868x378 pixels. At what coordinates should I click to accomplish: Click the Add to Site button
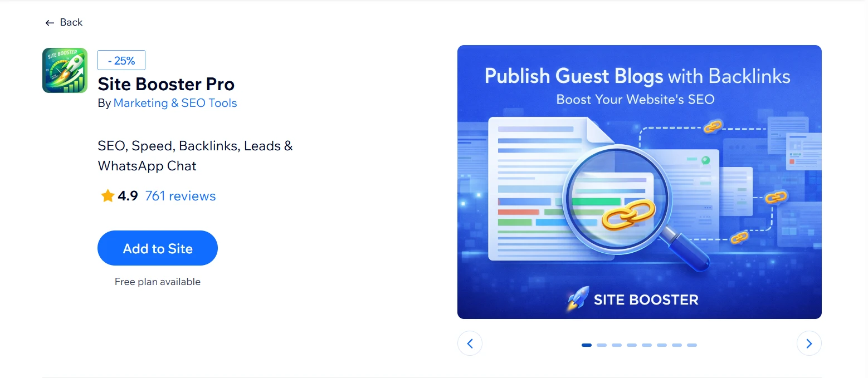pyautogui.click(x=158, y=248)
